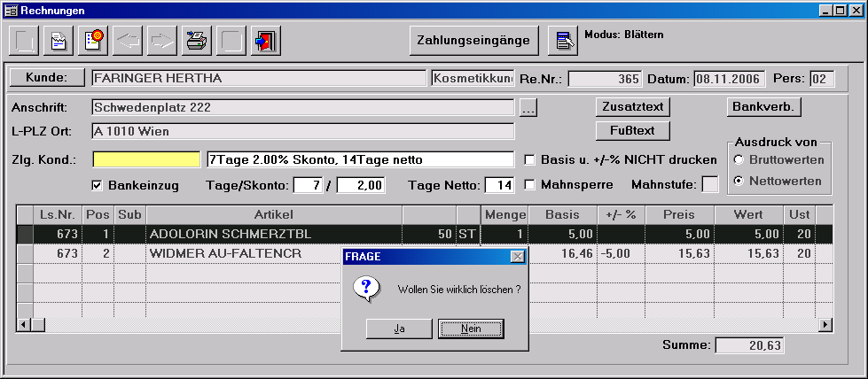Screen dimensions: 868x379
Task: Toggle the Mahnsperre checkbox
Action: point(530,185)
